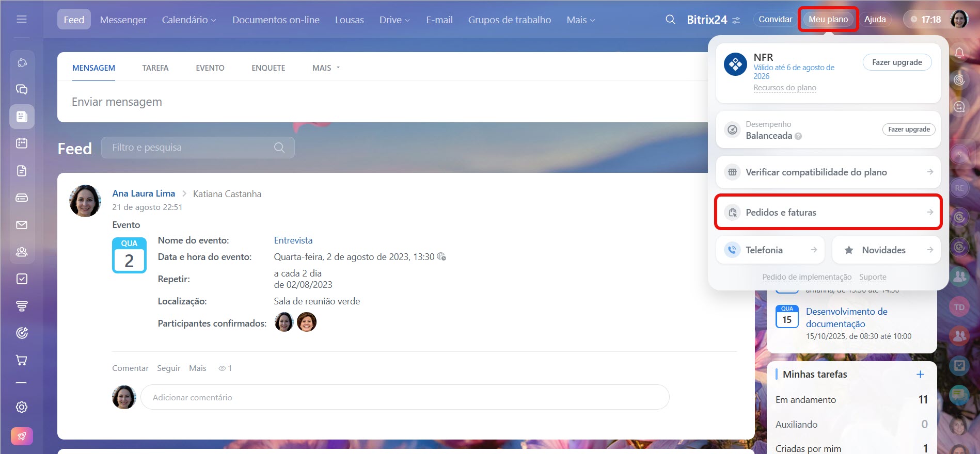980x454 pixels.
Task: Open Pedidos e faturas
Action: click(x=828, y=213)
